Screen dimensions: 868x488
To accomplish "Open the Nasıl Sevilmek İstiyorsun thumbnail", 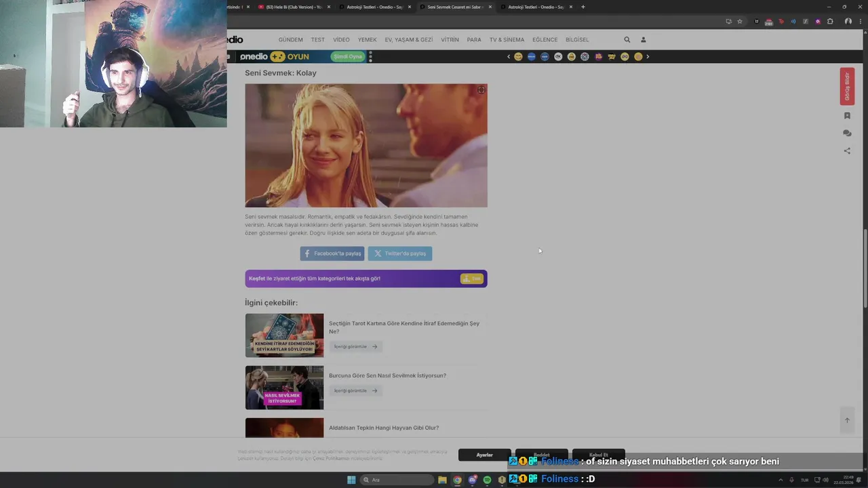I will tap(284, 388).
